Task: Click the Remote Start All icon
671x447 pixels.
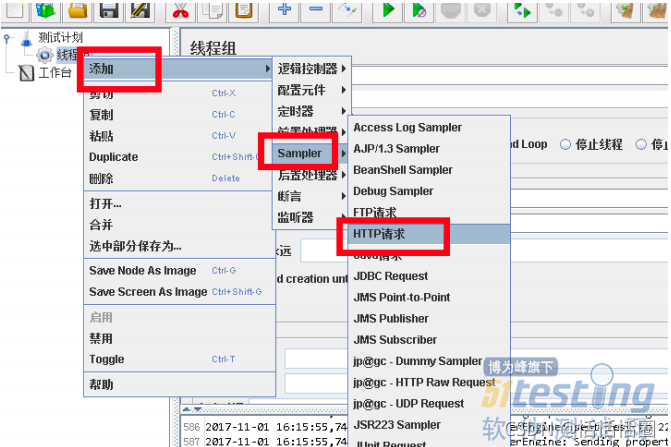Action: (x=522, y=9)
